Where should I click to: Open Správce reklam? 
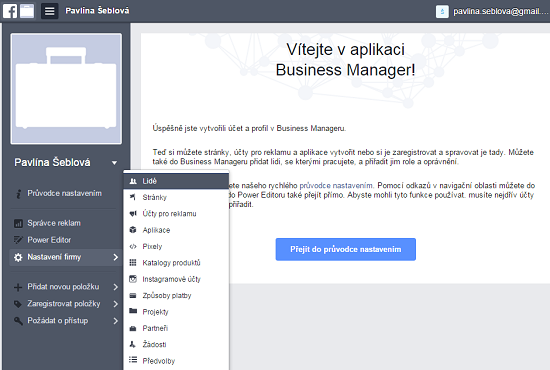[54, 223]
